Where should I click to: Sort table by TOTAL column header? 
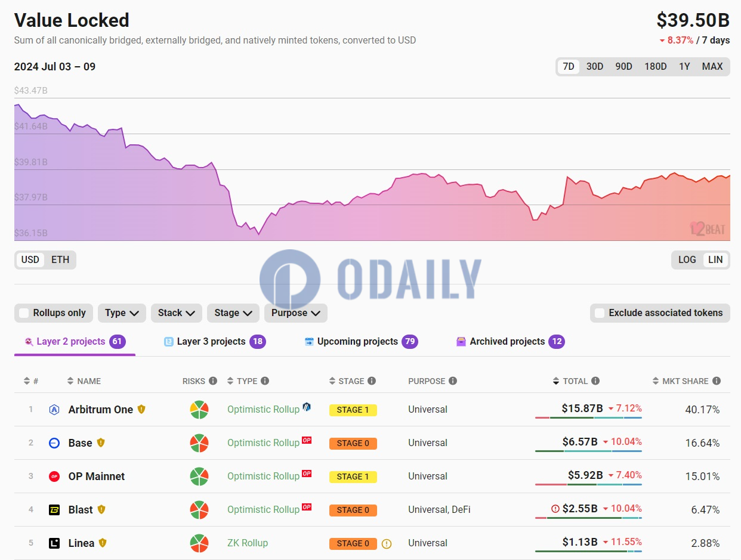tap(575, 381)
